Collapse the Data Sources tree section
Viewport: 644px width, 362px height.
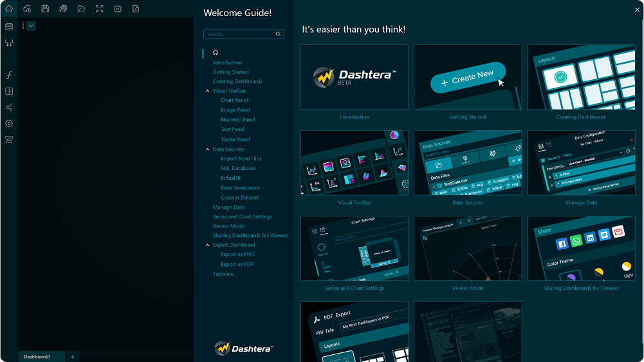[207, 149]
